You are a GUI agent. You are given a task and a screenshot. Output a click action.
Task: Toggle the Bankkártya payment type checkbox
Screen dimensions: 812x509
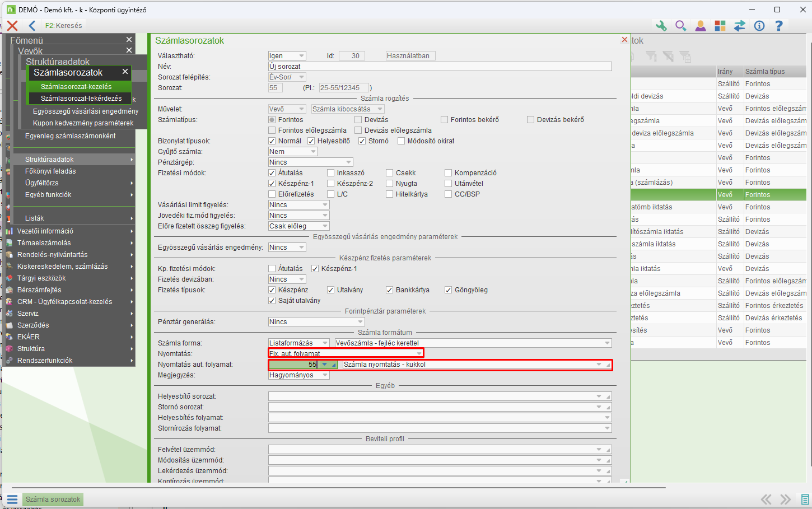(x=390, y=290)
